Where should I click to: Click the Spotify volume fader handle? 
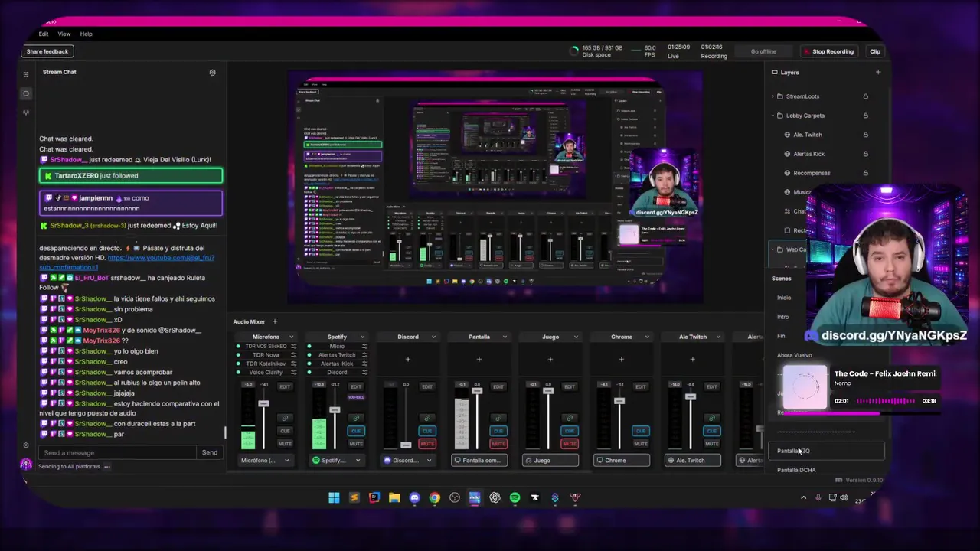[x=335, y=411]
